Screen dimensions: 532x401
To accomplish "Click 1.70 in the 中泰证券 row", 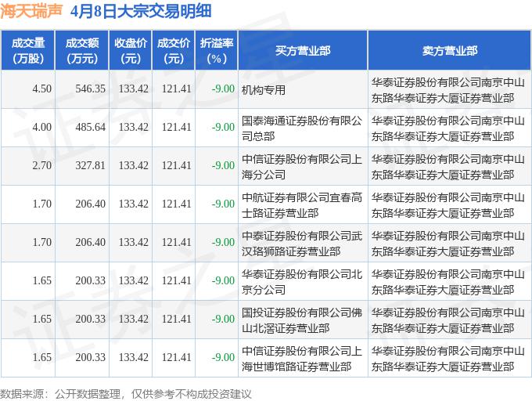I will click(x=42, y=243).
